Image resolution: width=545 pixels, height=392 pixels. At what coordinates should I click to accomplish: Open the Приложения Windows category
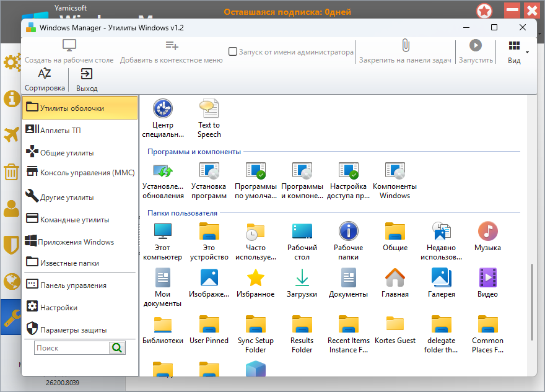click(x=77, y=242)
